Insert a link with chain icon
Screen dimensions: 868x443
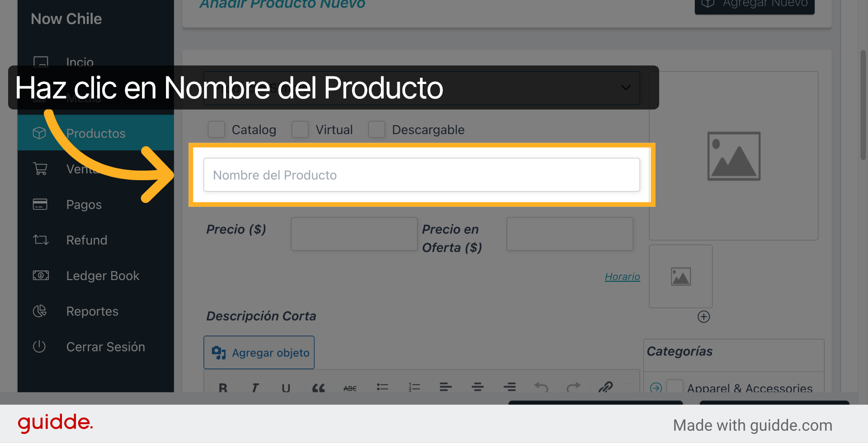[605, 387]
